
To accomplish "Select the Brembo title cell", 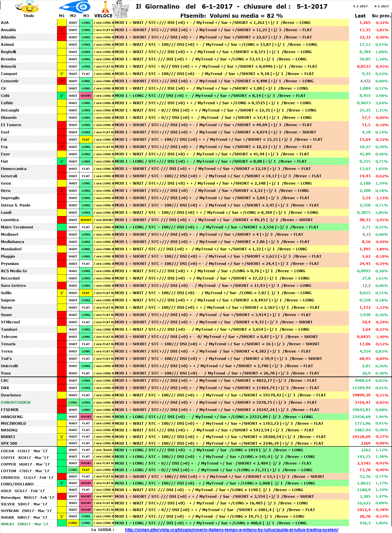I will pos(29,59).
